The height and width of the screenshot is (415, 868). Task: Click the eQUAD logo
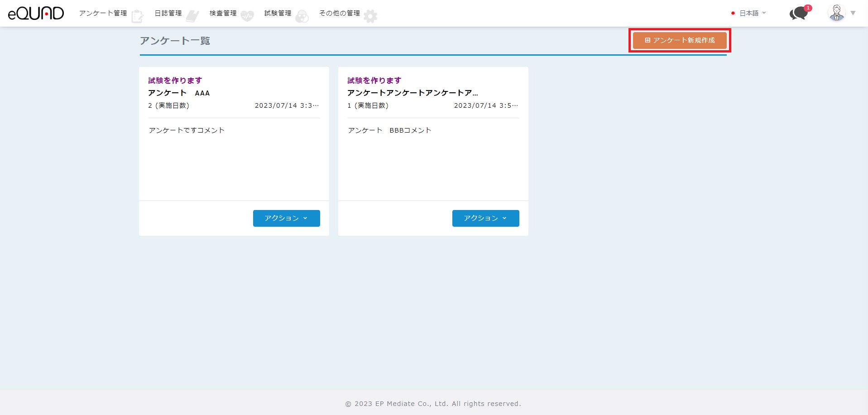click(x=36, y=14)
